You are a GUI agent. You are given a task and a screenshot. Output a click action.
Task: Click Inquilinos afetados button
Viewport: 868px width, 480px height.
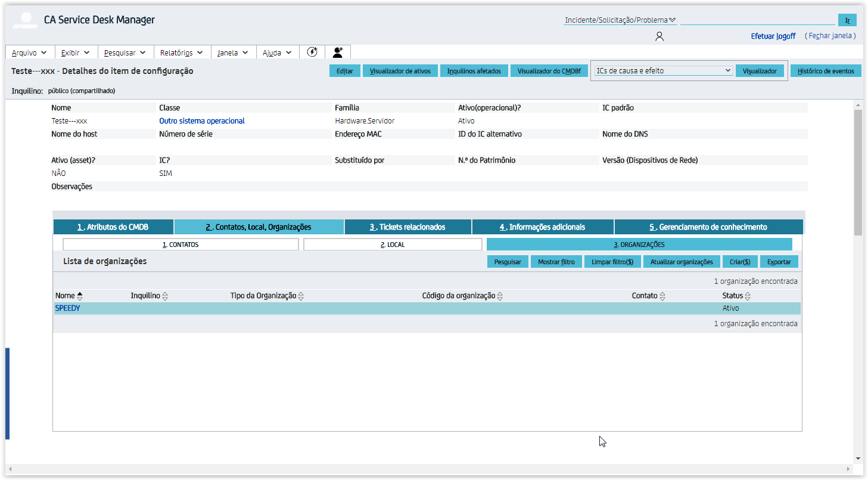(474, 71)
